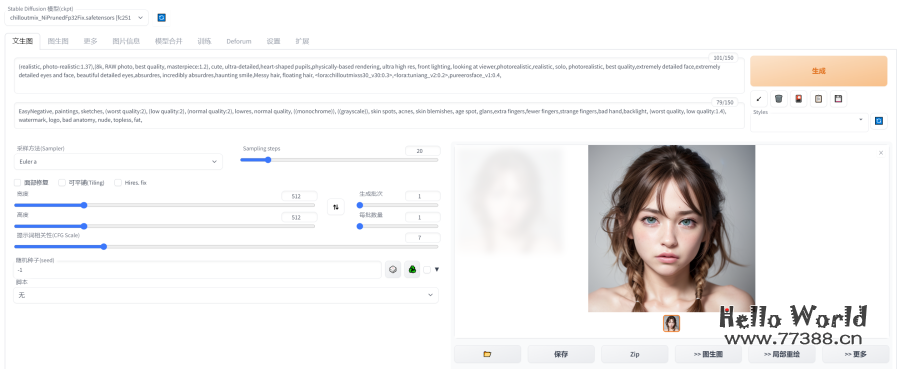
Task: Enable the Hires. fix checkbox
Action: pyautogui.click(x=118, y=182)
